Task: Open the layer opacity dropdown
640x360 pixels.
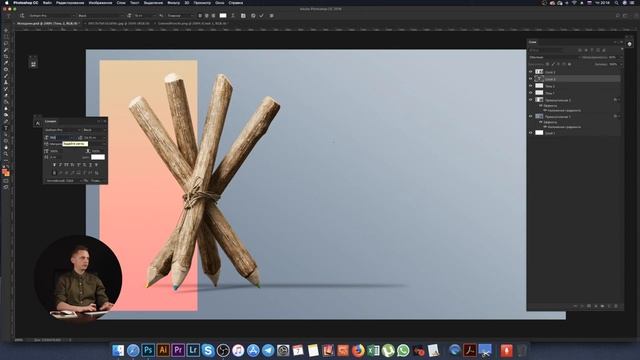Action: click(621, 58)
